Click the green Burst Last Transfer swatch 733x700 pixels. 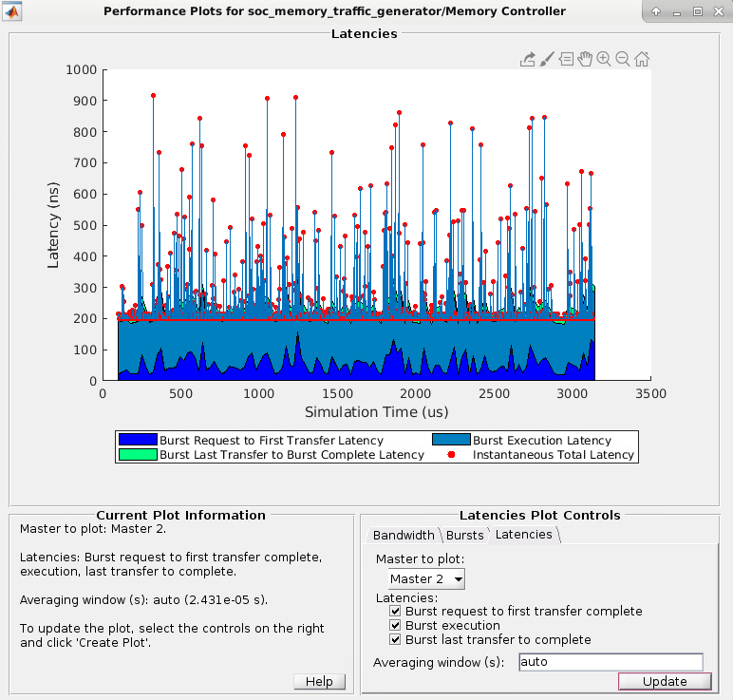(x=138, y=454)
